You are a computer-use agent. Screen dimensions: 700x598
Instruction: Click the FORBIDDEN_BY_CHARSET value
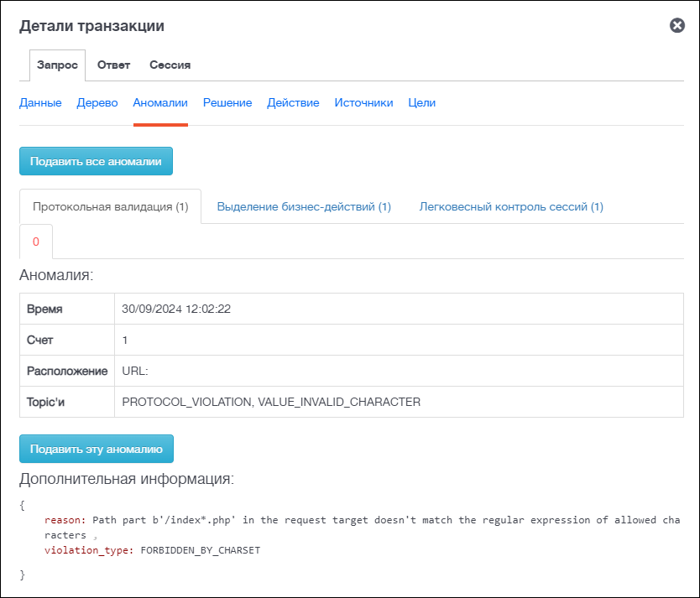pos(201,550)
